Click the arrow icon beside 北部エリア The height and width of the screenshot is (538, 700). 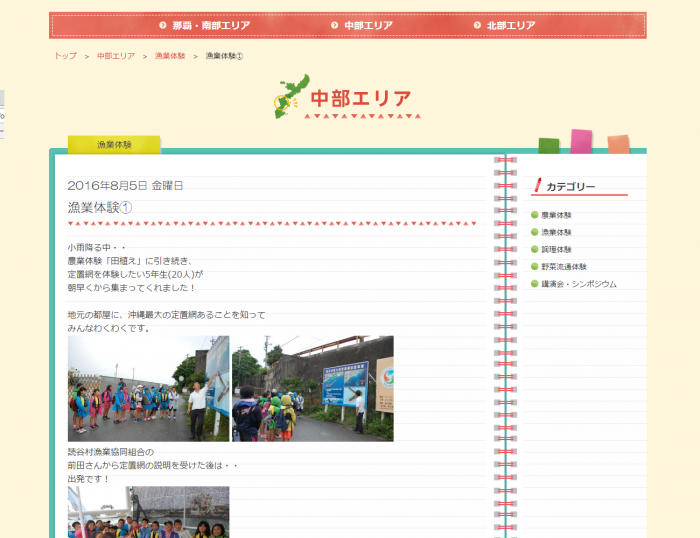pos(477,25)
